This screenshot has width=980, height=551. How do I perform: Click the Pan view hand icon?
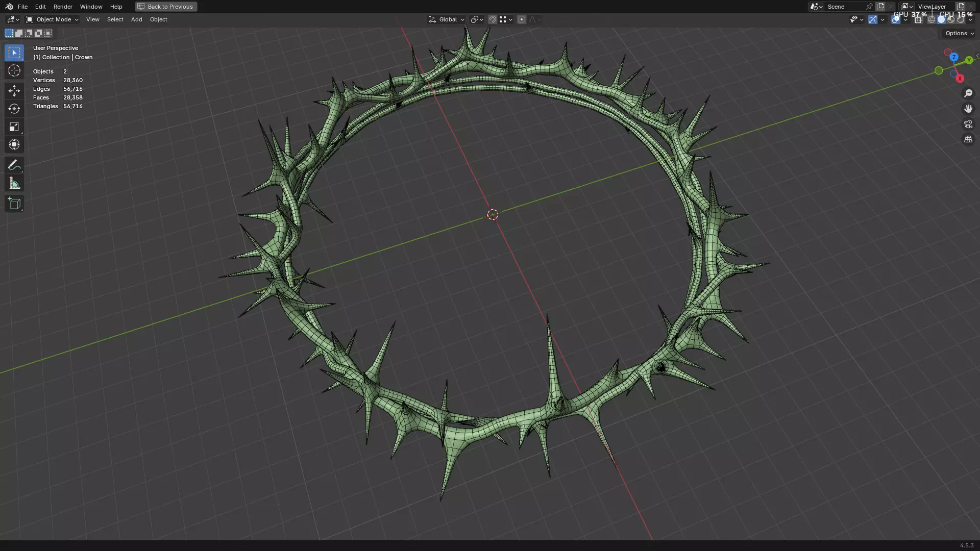click(x=968, y=109)
